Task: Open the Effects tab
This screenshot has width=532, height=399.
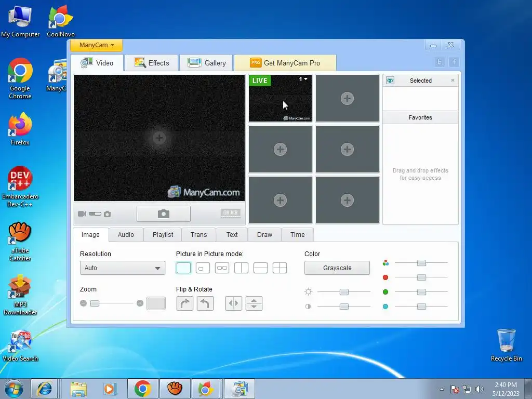Action: pyautogui.click(x=151, y=63)
